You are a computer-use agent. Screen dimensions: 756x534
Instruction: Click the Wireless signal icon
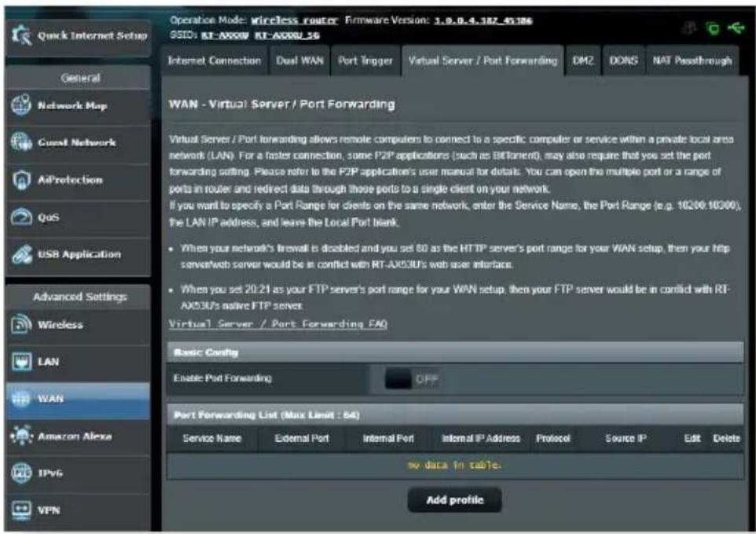click(21, 324)
